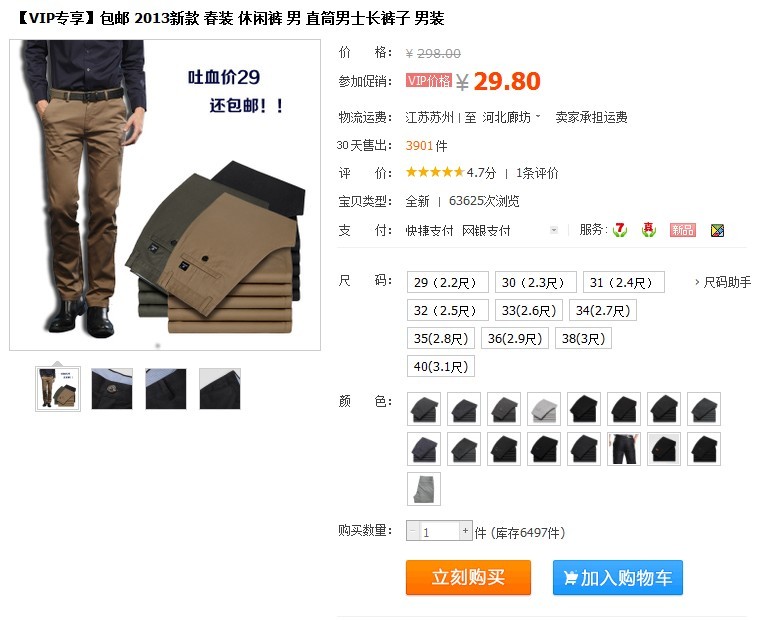This screenshot has height=620, width=759.
Task: Open the 1条评价 reviews link
Action: click(537, 173)
